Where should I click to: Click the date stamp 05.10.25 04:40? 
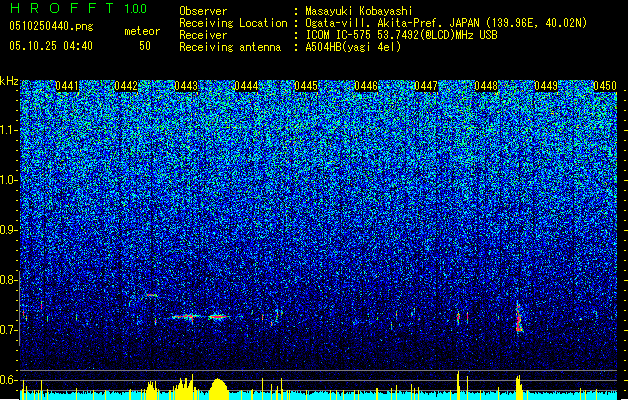[51, 46]
